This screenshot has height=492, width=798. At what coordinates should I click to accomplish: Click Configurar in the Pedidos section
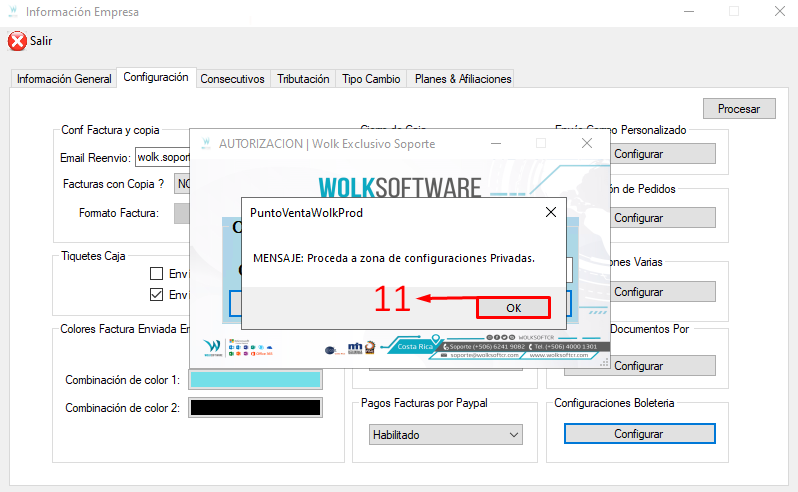click(x=662, y=218)
